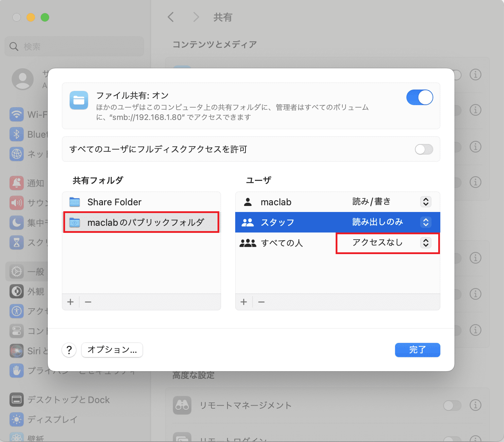
Task: Open the Control Center icon in sidebar
Action: click(17, 331)
